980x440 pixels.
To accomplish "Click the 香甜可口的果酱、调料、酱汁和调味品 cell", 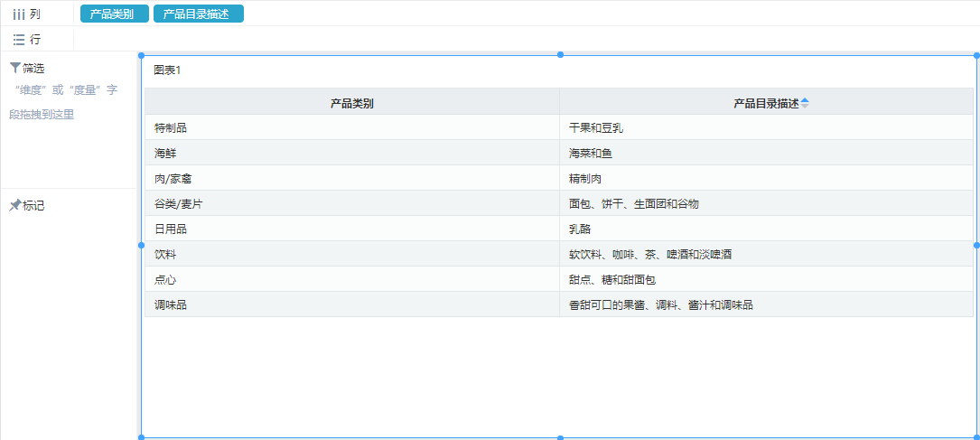I will click(766, 305).
